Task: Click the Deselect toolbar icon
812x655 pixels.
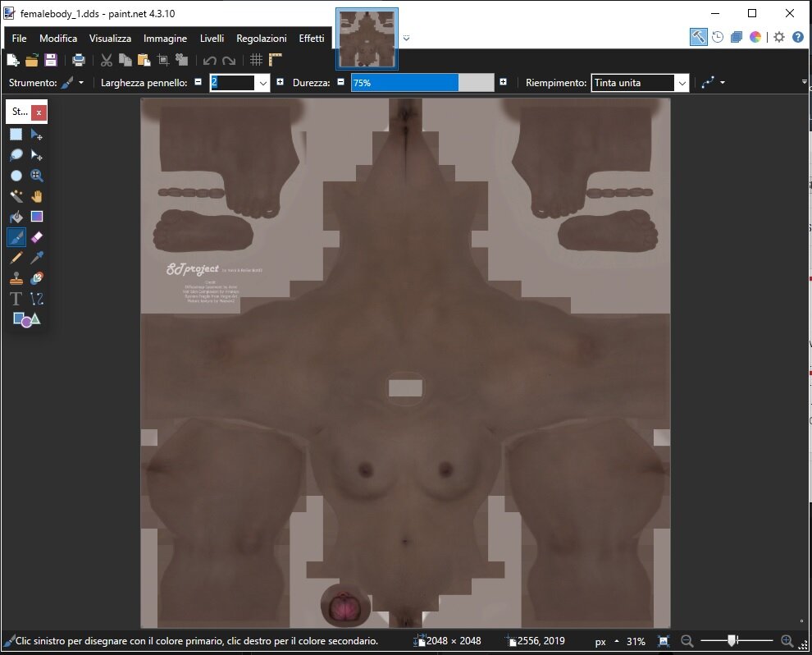Action: pyautogui.click(x=181, y=60)
